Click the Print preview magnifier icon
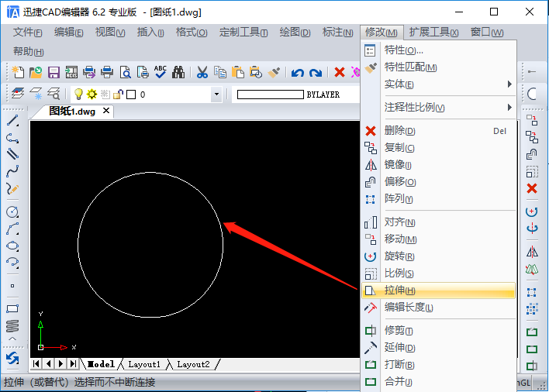Viewport: 549px width, 392px height. point(125,72)
